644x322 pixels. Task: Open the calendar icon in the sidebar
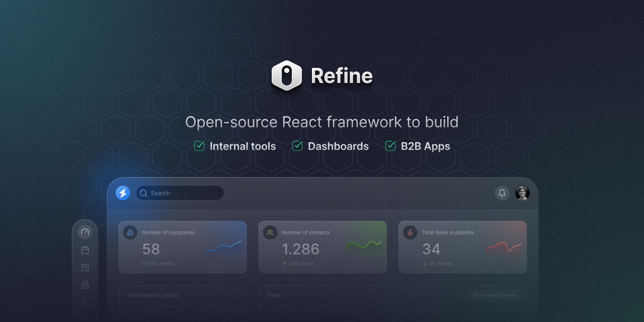pos(85,250)
